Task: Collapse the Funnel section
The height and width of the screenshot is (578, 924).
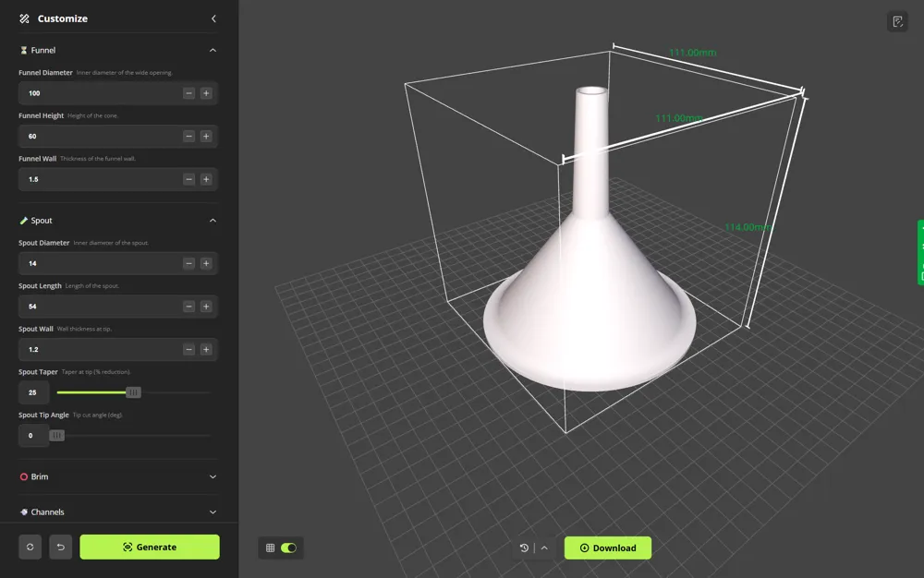Action: click(x=214, y=50)
